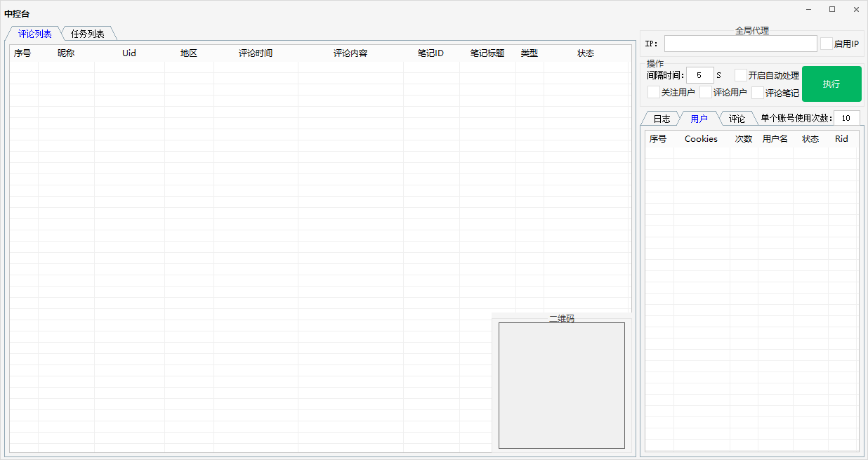868x460 pixels.
Task: Click the 单个账号使用次数 input field
Action: pyautogui.click(x=846, y=118)
